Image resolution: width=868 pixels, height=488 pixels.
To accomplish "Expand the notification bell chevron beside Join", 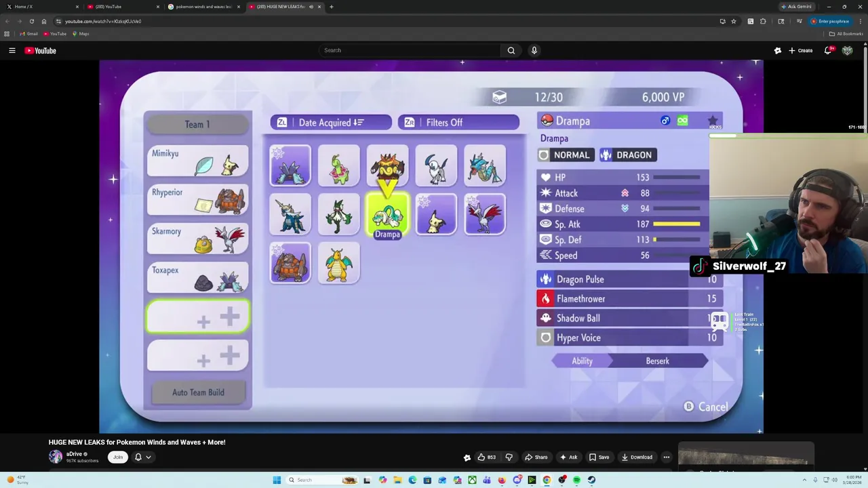I will tap(148, 457).
